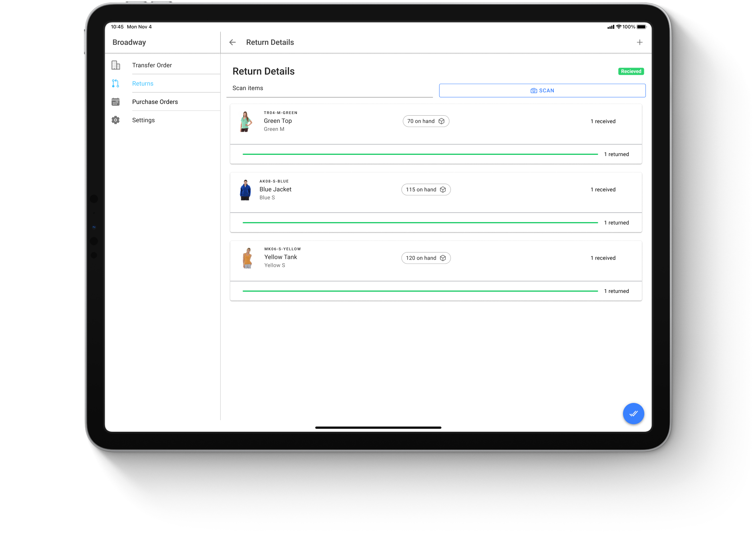The height and width of the screenshot is (535, 756).
Task: Open Purchase Orders via the calendar icon
Action: coord(116,102)
